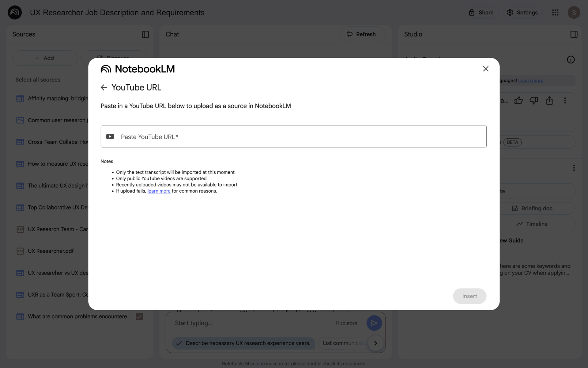
Task: Click the Share button
Action: pos(481,13)
